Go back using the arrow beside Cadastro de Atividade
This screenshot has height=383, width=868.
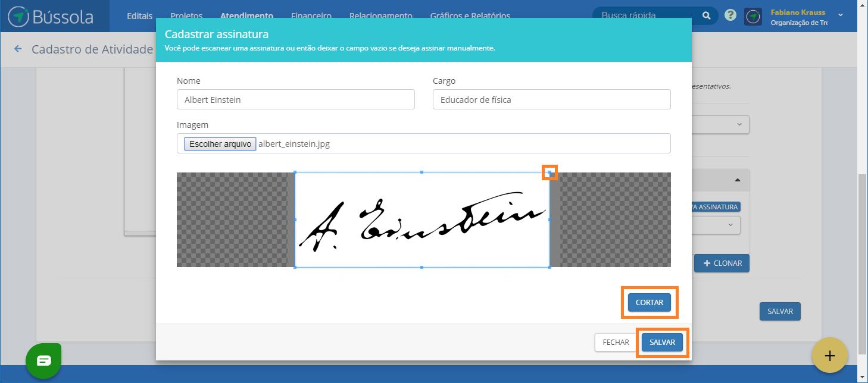18,49
